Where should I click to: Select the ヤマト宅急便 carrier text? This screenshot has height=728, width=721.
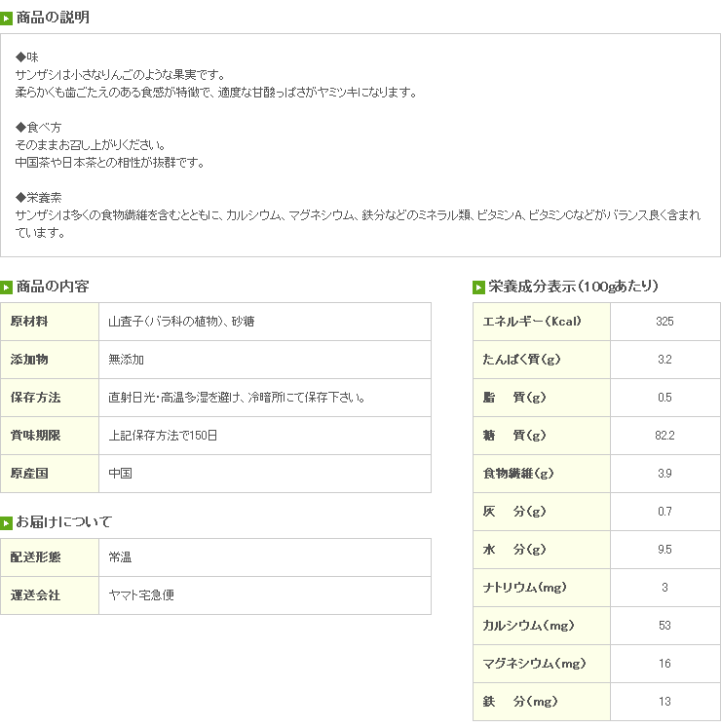[x=142, y=595]
